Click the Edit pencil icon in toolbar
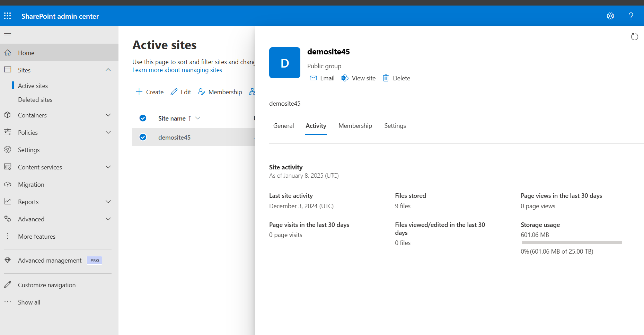Image resolution: width=644 pixels, height=335 pixels. 174,92
